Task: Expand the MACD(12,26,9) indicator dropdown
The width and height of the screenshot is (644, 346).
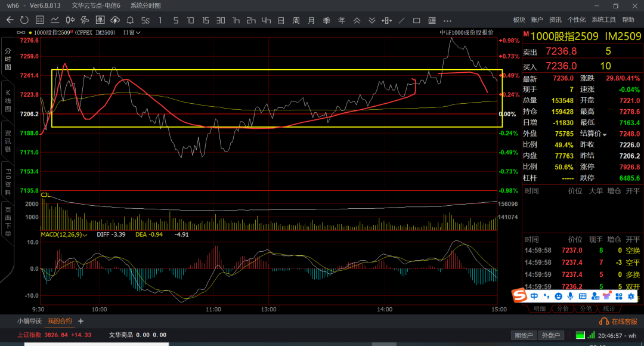Action: 64,234
